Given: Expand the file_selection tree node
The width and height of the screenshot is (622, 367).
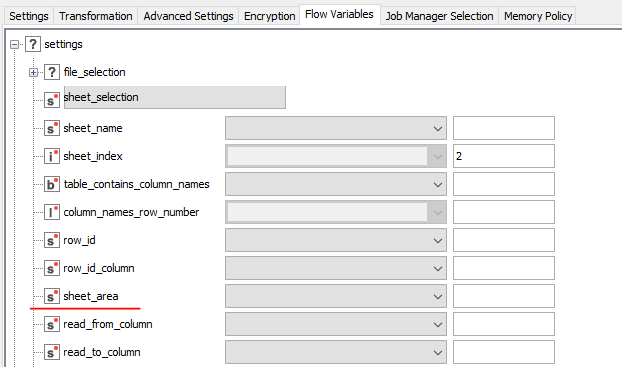Looking at the screenshot, I should 33,73.
